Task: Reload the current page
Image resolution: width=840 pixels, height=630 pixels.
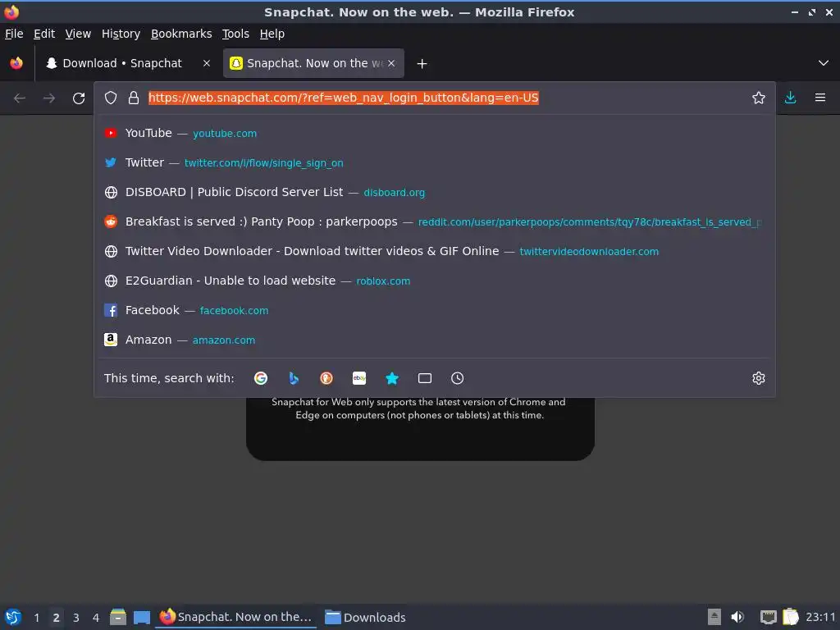Action: point(79,98)
